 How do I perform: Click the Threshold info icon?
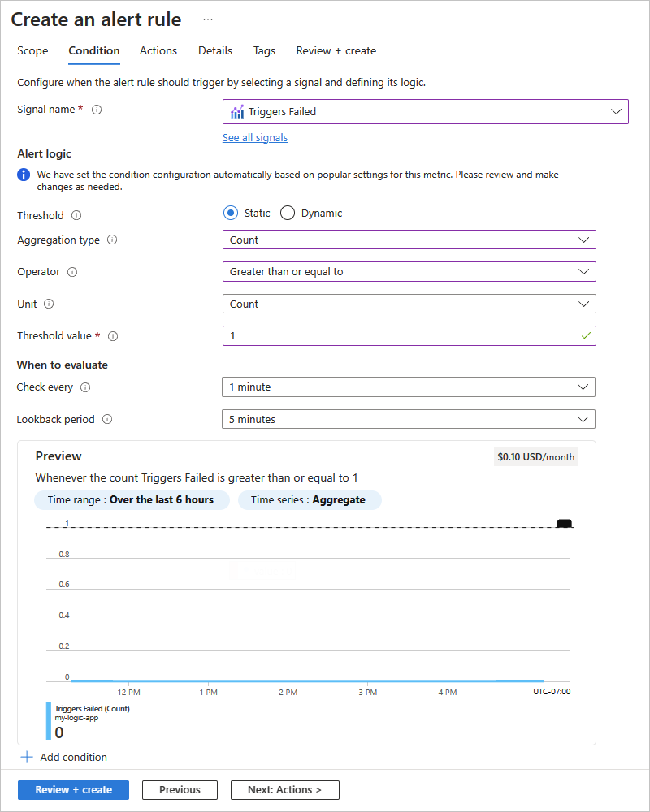click(76, 216)
